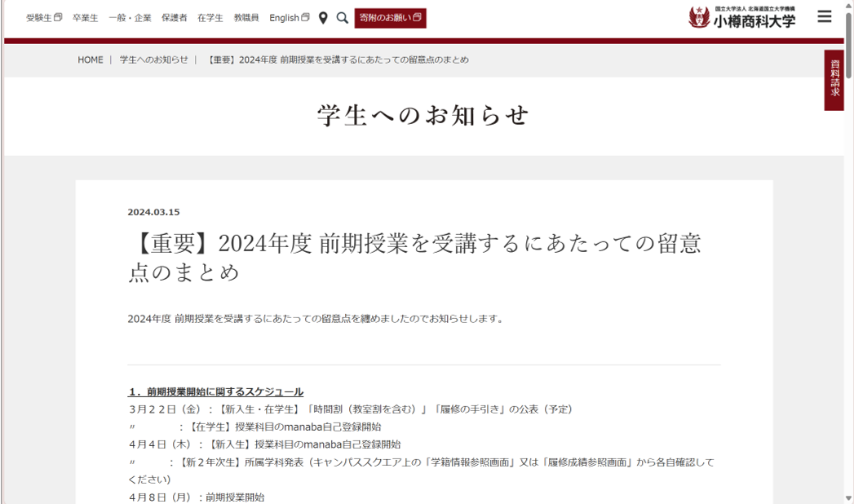This screenshot has width=854, height=504.
Task: Go to HOME in the breadcrumb
Action: pyautogui.click(x=91, y=60)
